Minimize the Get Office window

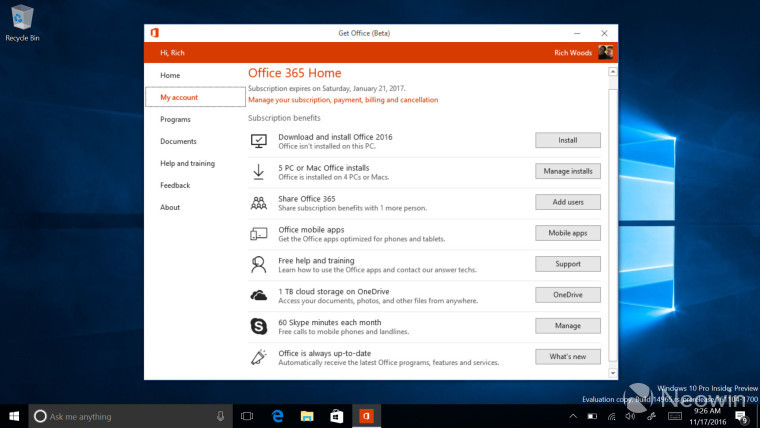pos(577,33)
